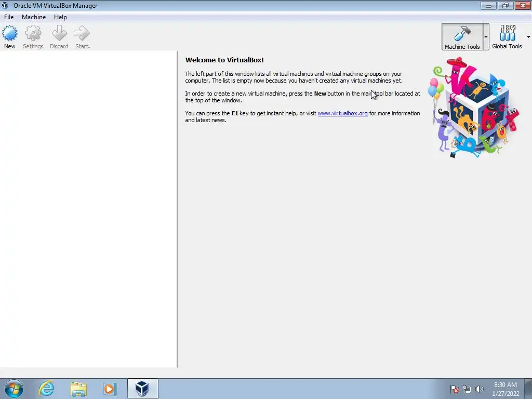Expand the Global Tools dropdown arrow

tap(528, 37)
